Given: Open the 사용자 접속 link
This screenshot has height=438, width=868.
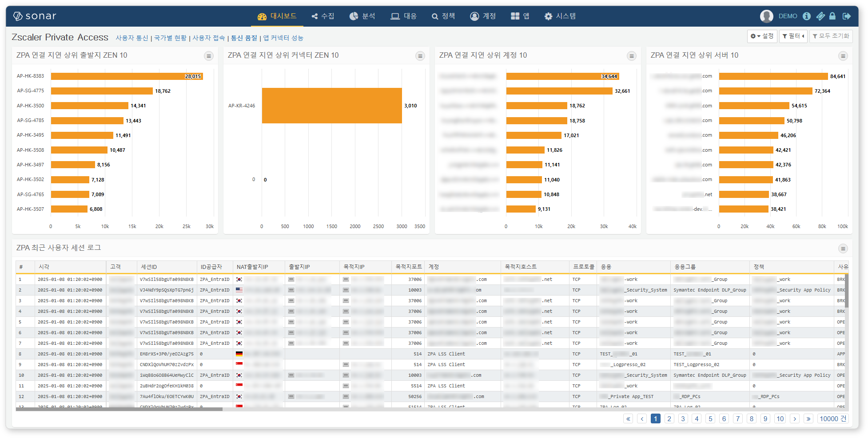Looking at the screenshot, I should [209, 38].
